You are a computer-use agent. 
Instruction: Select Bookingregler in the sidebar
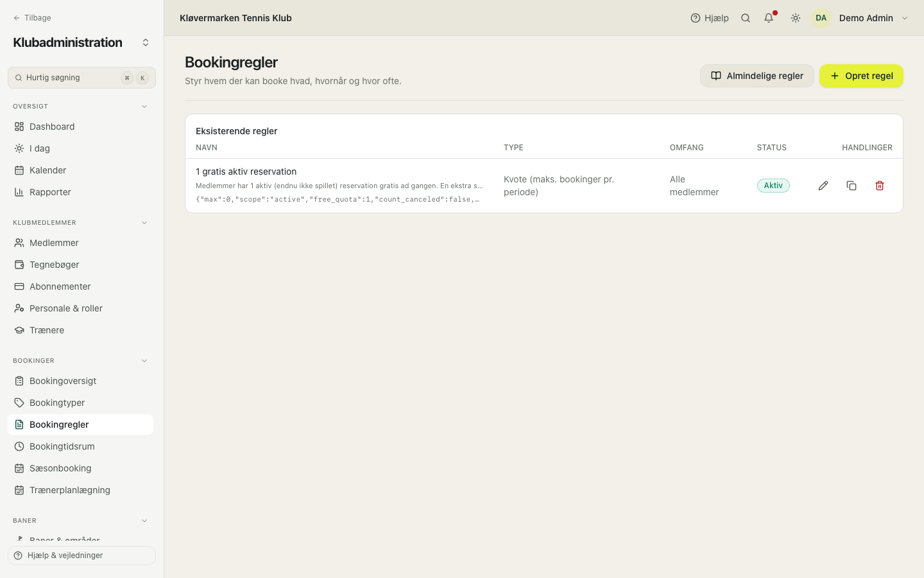(x=80, y=425)
